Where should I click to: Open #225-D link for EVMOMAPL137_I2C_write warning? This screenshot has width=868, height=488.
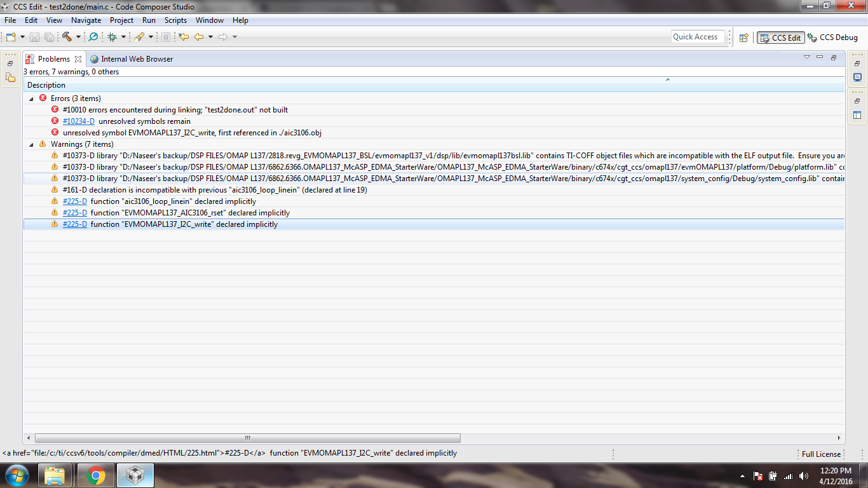pos(75,224)
